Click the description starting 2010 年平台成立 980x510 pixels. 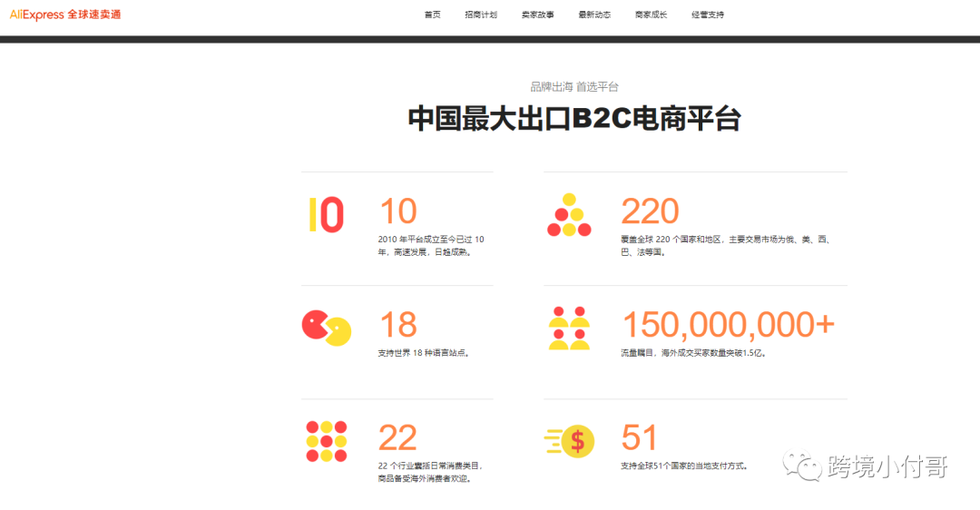[x=431, y=246]
